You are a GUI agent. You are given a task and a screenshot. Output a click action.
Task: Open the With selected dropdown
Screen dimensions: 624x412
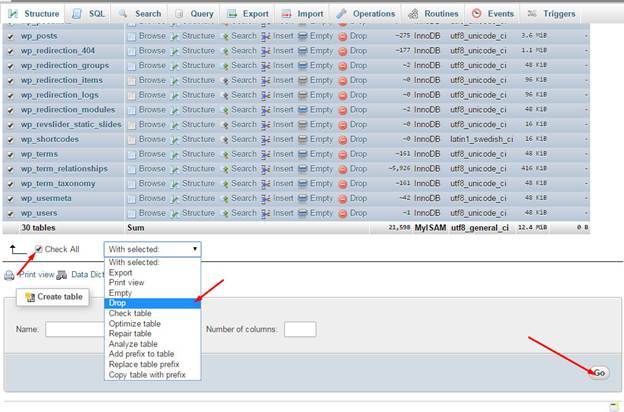coord(153,249)
